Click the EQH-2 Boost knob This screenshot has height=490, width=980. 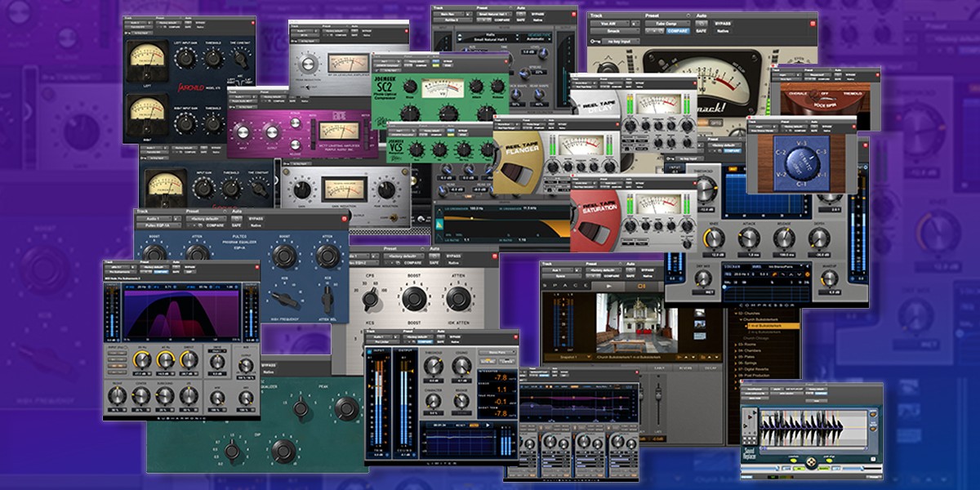[x=416, y=299]
